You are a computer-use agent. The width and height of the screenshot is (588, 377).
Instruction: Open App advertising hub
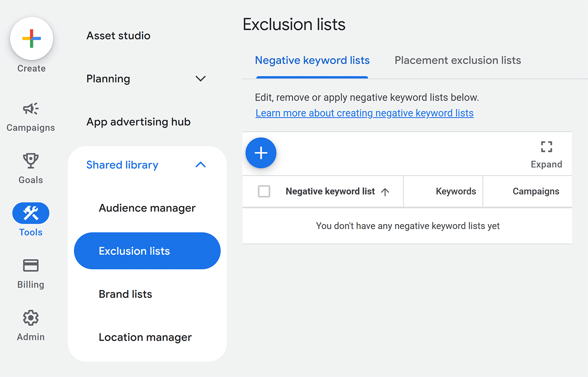coord(138,122)
